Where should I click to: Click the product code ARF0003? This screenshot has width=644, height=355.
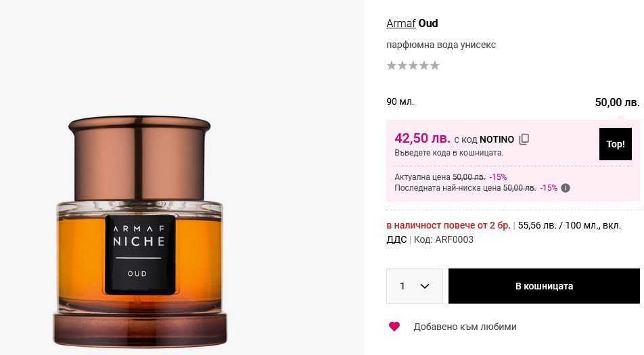click(453, 239)
